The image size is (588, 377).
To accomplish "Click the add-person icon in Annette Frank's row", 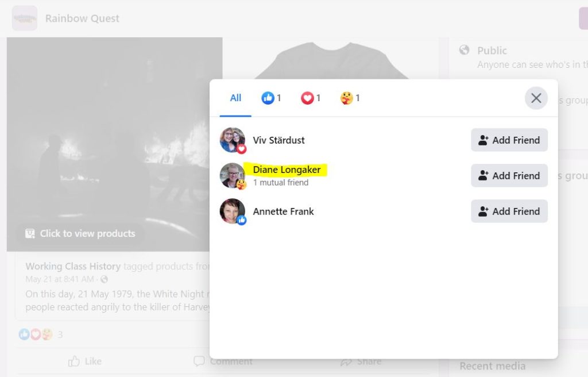I will coord(483,211).
